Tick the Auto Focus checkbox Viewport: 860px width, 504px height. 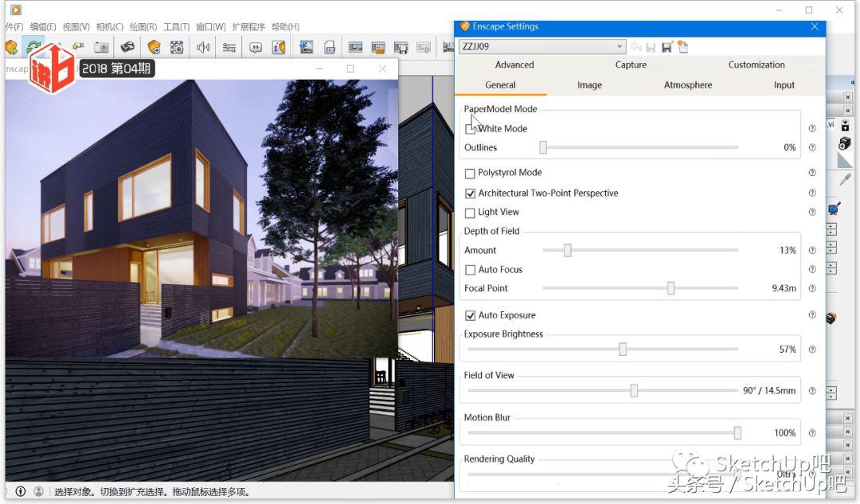coord(470,270)
